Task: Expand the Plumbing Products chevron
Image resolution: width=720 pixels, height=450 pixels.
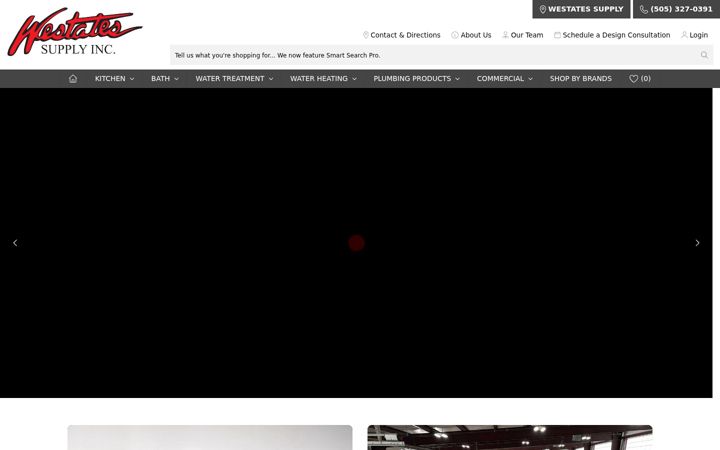Action: coord(457,79)
